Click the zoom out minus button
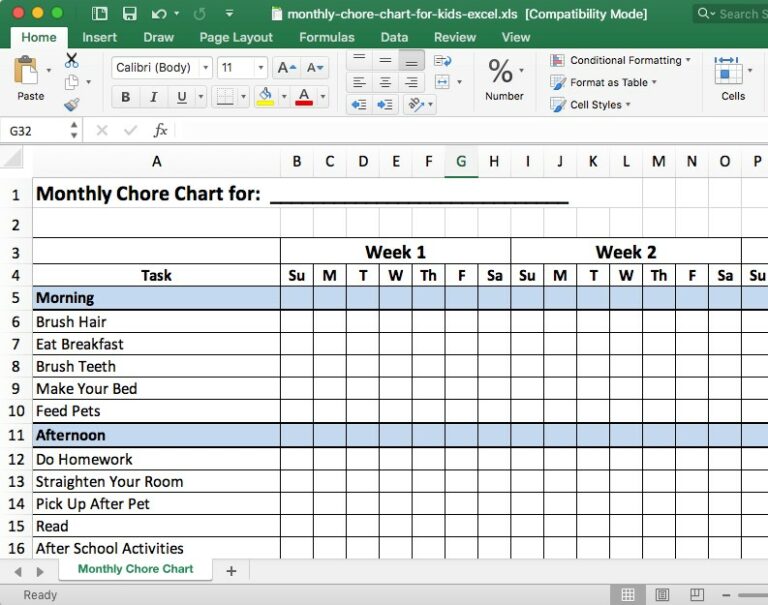768x605 pixels. coord(726,595)
